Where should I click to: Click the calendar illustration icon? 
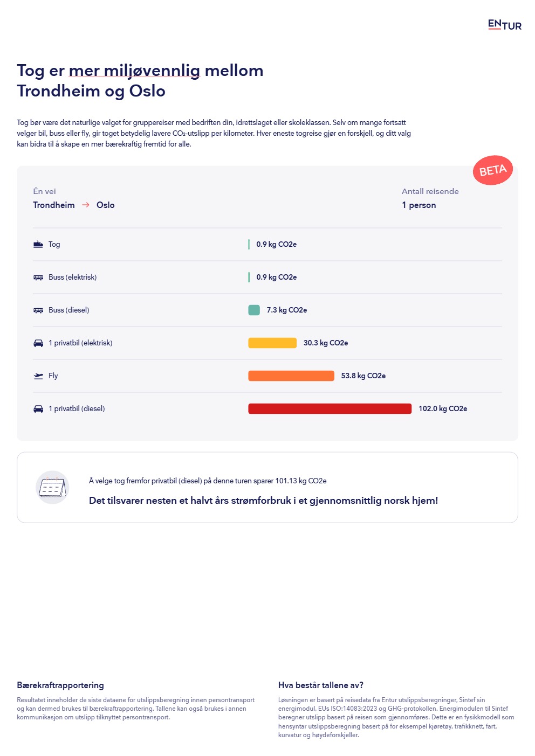52,488
